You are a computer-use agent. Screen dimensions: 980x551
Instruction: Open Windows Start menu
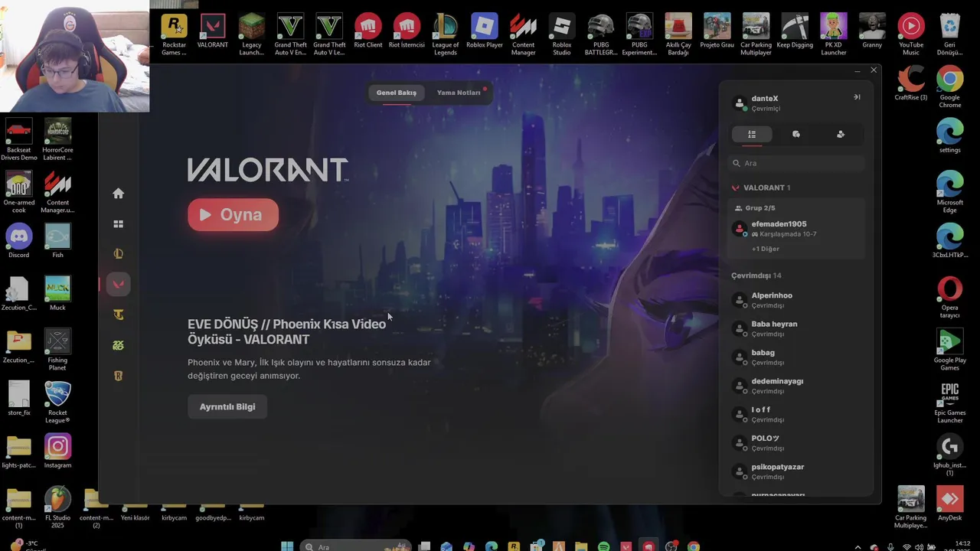[x=287, y=546]
